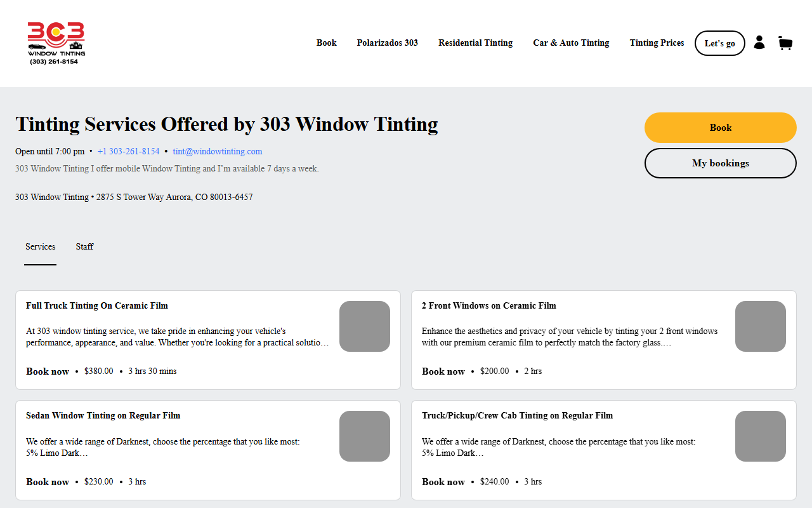
Task: Click the Tinting Services Offered heading
Action: [x=226, y=124]
